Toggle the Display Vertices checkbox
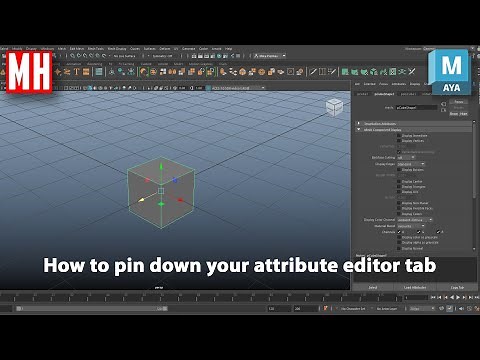Screen dimensions: 480x360 pyautogui.click(x=399, y=141)
